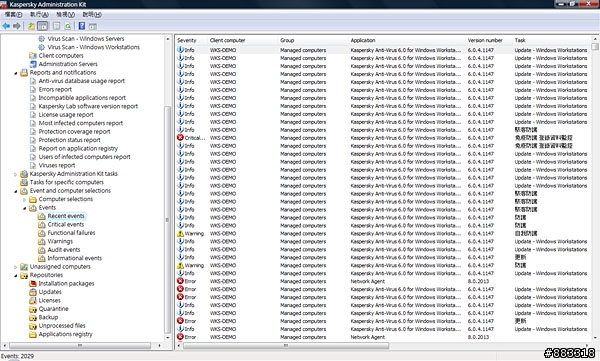600x361 pixels.
Task: Click the up-one-level folder toolbar icon
Action: click(31, 26)
